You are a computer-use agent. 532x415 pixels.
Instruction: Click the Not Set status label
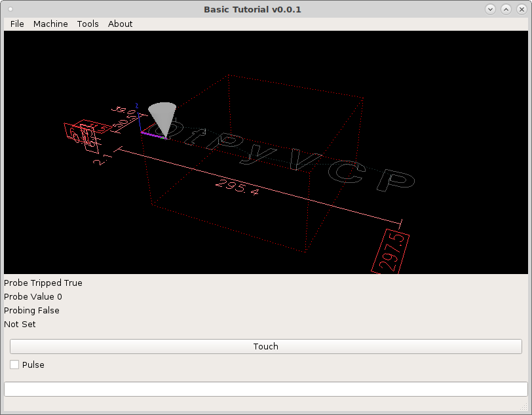click(x=20, y=325)
